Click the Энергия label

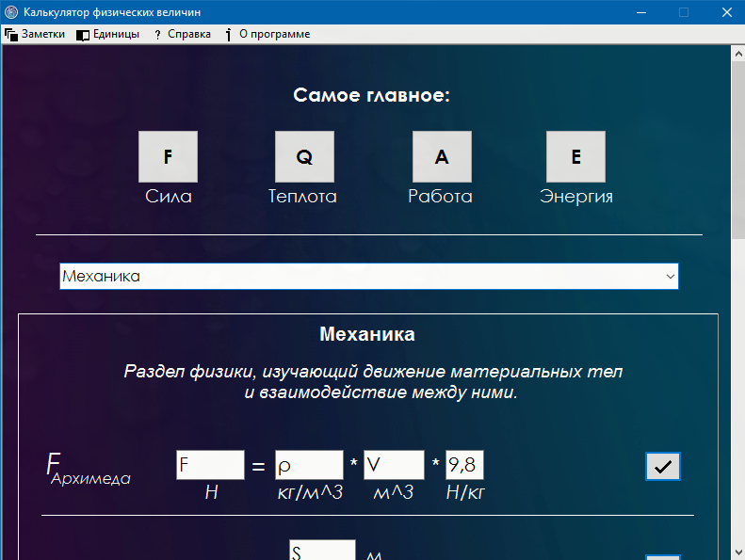576,197
